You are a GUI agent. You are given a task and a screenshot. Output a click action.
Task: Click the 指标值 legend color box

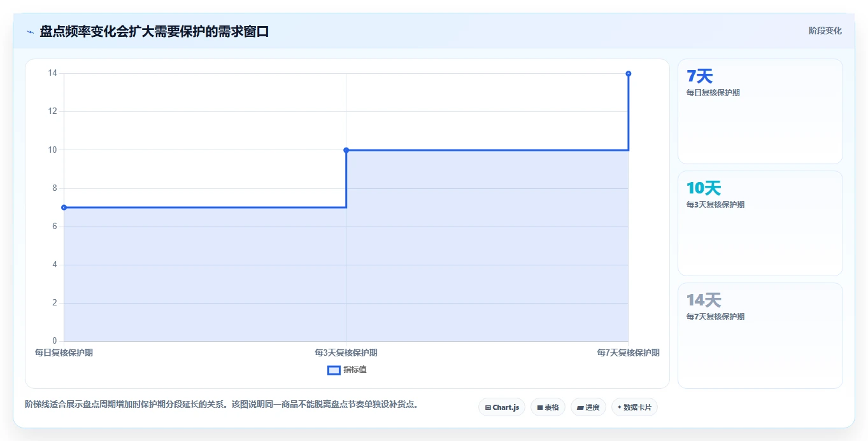click(334, 370)
